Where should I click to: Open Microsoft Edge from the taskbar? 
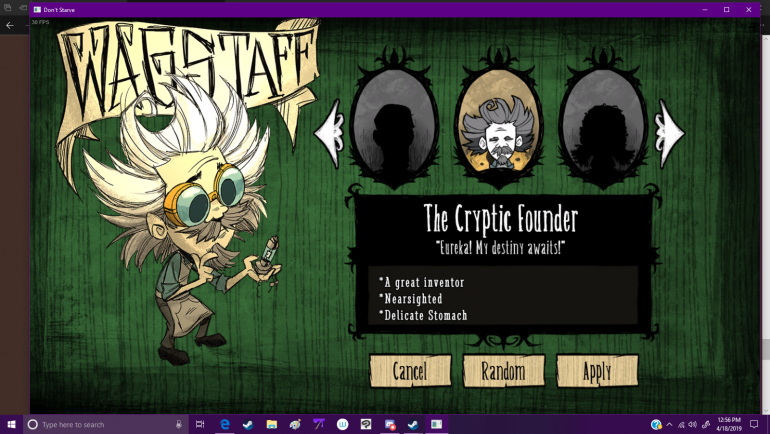[224, 424]
